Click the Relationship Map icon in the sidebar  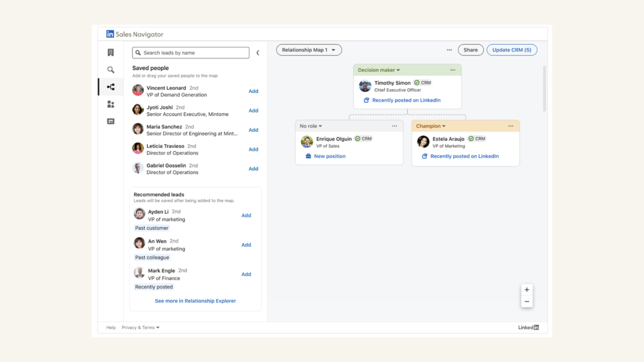111,86
